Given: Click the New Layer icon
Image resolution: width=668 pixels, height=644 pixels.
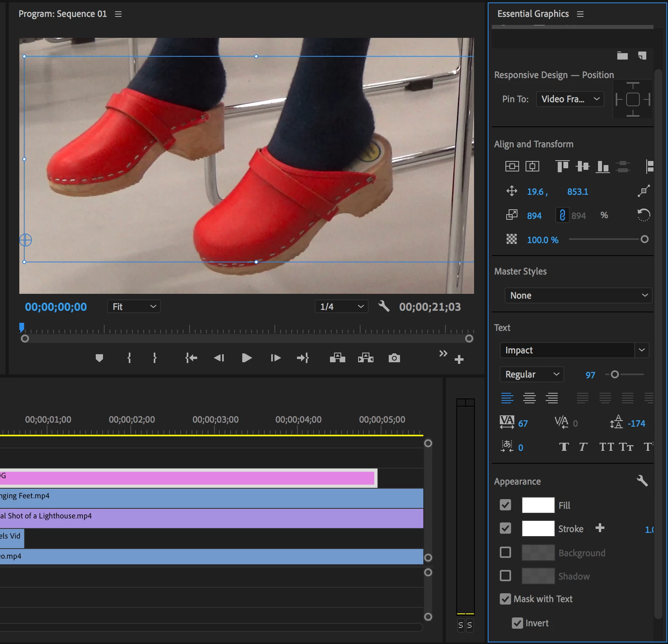Looking at the screenshot, I should pos(642,56).
